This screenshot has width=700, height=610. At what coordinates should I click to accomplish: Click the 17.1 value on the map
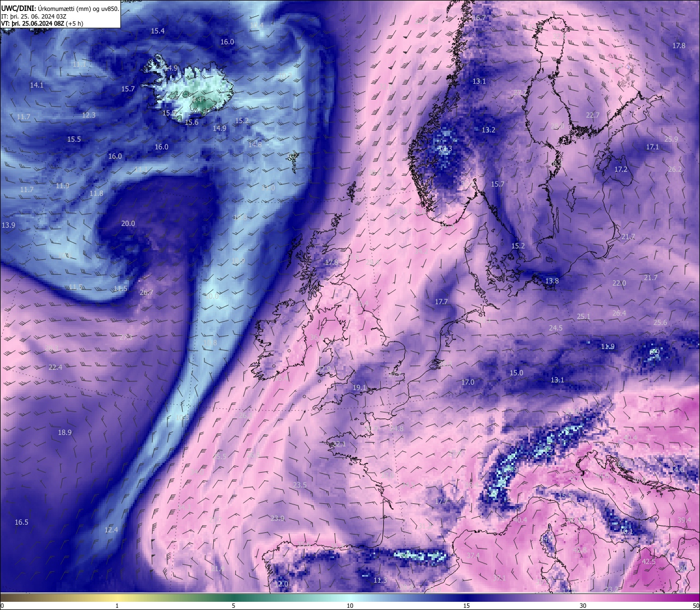(652, 147)
